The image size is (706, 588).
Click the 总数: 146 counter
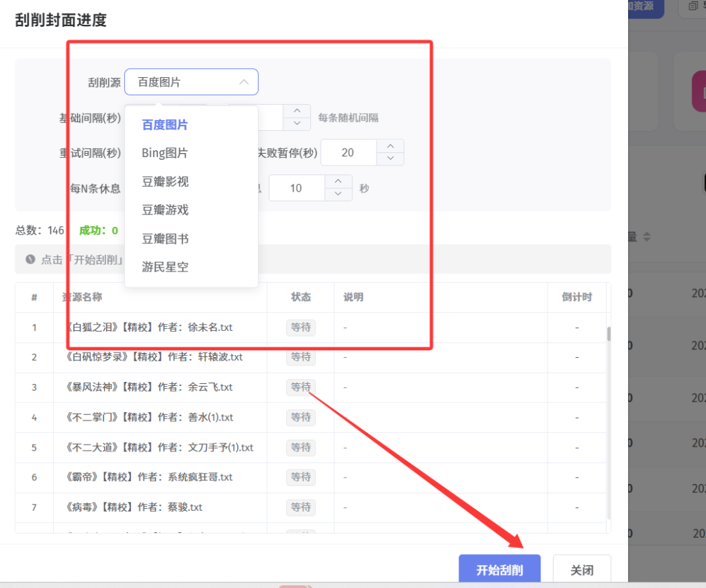point(39,230)
